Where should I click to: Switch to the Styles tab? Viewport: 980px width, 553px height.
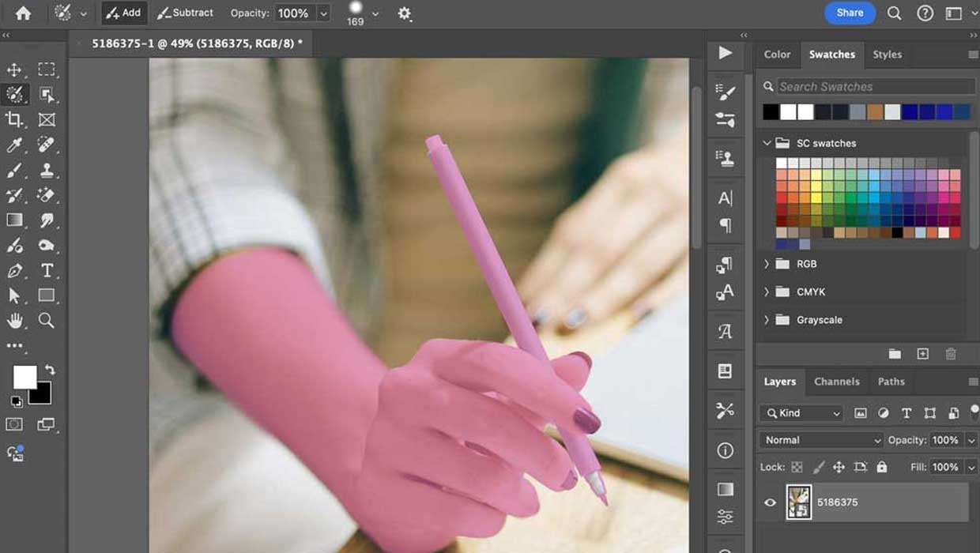click(x=887, y=55)
